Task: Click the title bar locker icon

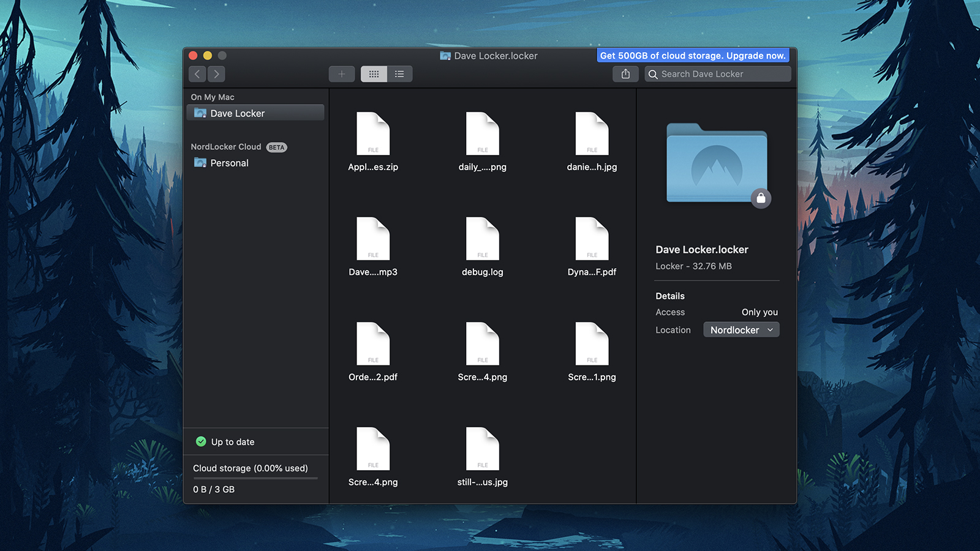Action: point(445,56)
